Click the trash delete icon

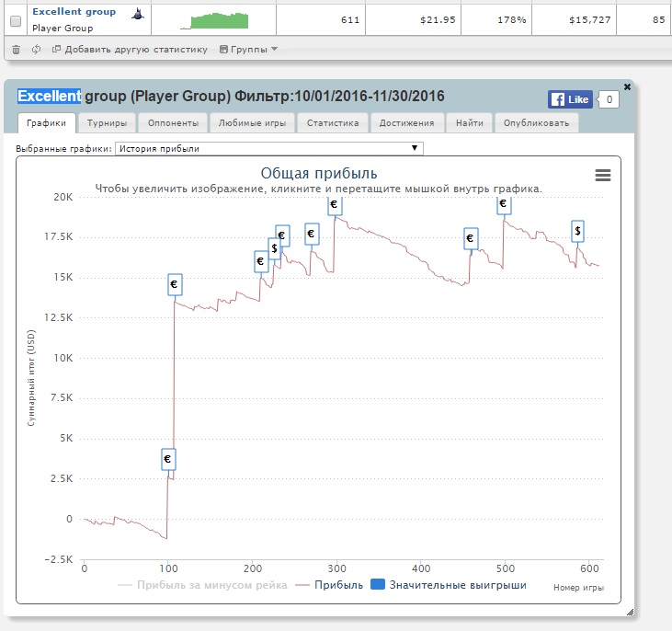16,50
